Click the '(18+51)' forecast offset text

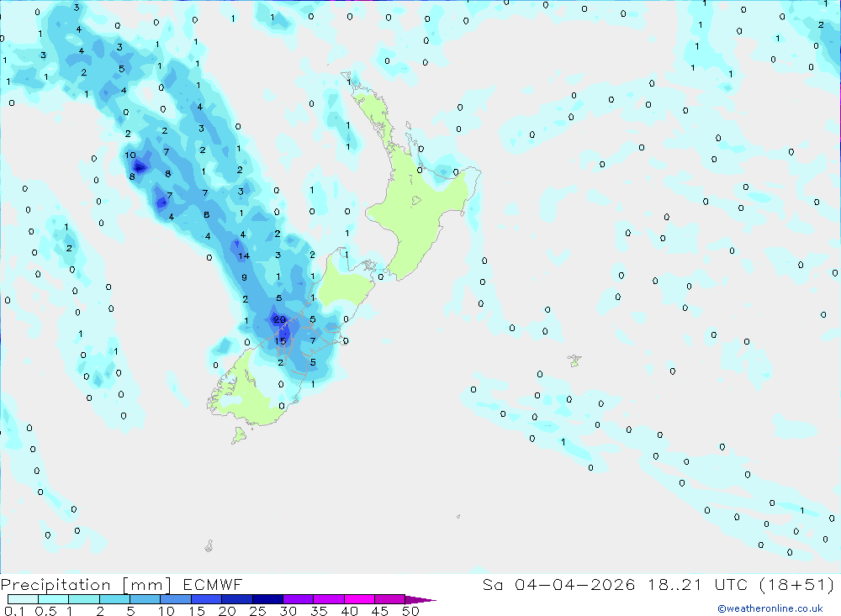pos(796,584)
